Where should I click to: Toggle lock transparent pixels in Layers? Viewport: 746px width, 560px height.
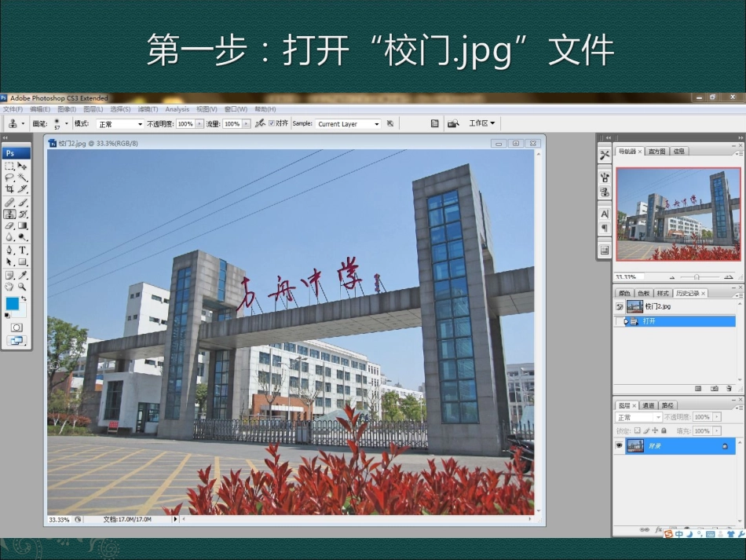(x=638, y=430)
